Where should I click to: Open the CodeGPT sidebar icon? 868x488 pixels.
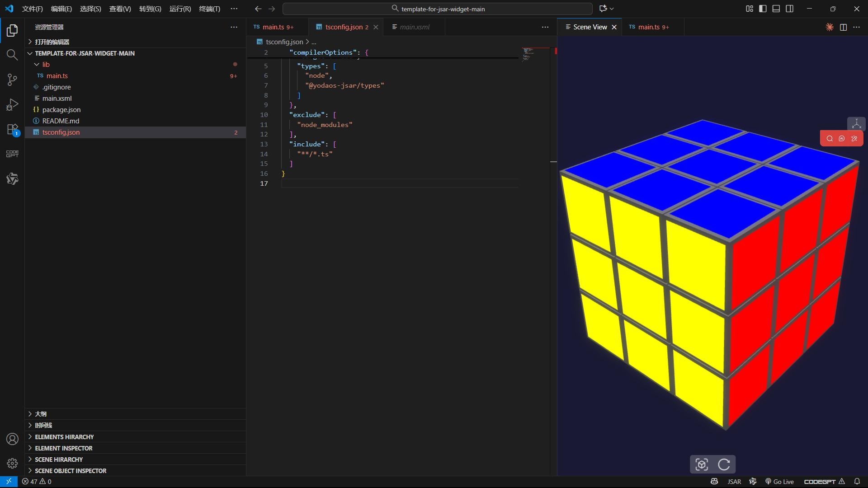pos(12,154)
